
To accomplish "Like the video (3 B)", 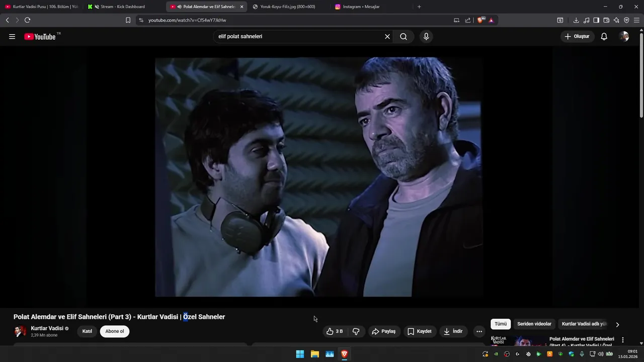I will [x=335, y=331].
